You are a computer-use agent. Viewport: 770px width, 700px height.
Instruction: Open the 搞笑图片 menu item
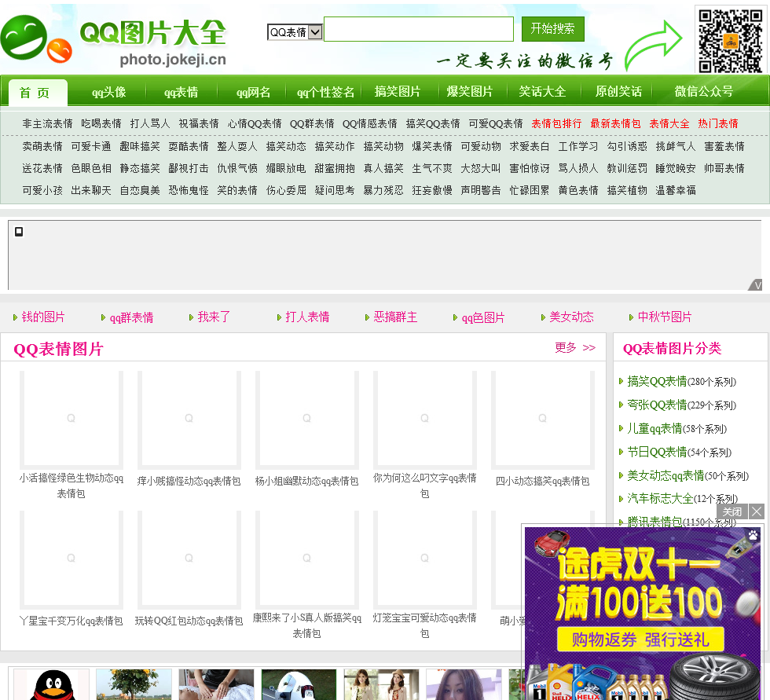[398, 92]
